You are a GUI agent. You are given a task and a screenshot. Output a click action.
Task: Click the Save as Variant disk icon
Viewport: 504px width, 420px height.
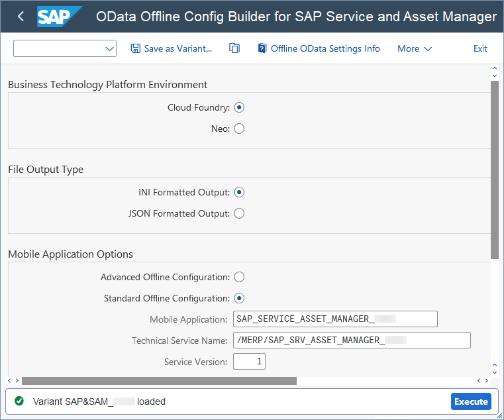point(136,48)
